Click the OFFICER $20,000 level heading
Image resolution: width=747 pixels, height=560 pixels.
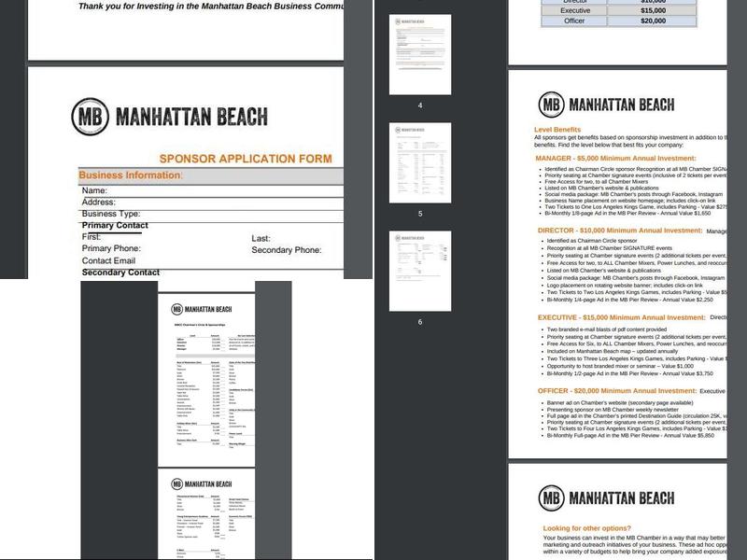616,391
